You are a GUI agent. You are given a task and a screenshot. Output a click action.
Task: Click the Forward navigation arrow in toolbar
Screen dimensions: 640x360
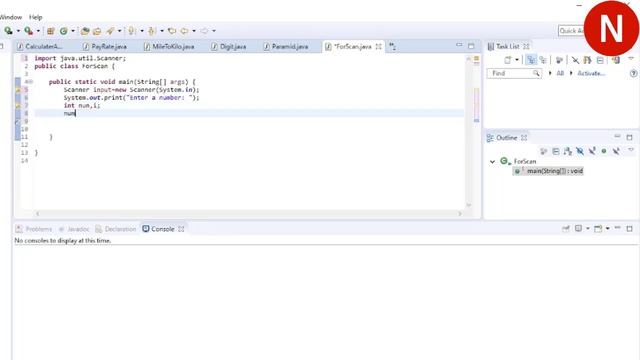point(204,31)
